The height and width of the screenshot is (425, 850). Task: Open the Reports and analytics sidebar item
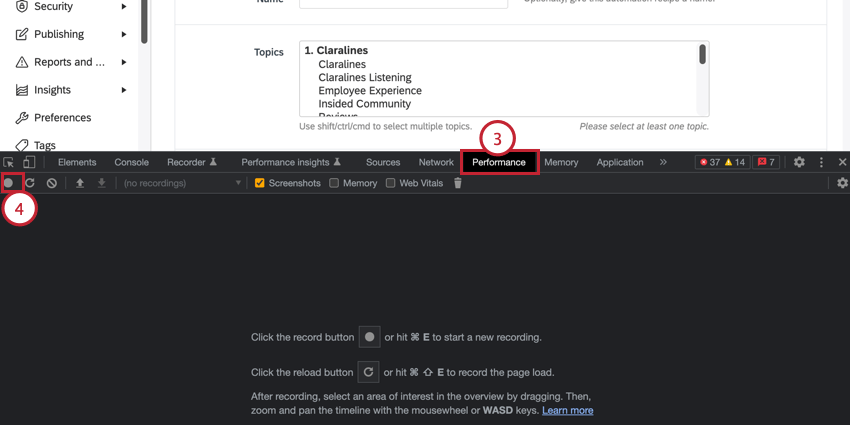[70, 62]
